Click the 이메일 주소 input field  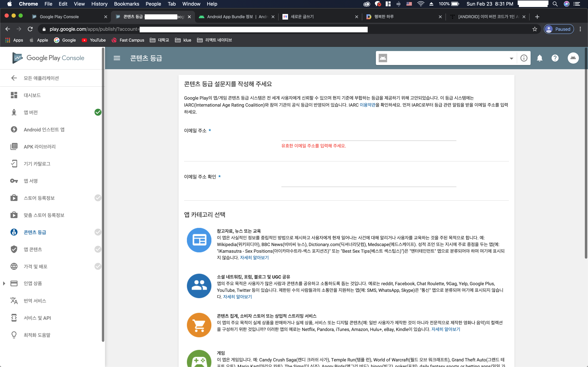[369, 136]
